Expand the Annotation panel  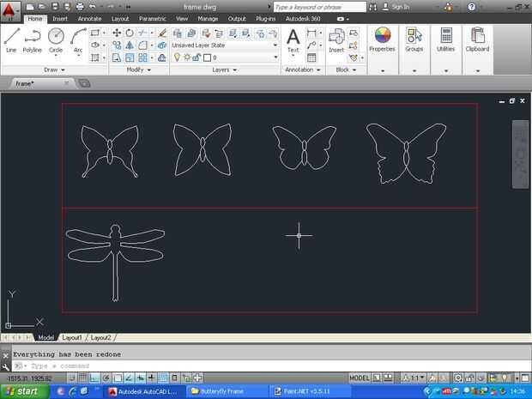303,70
